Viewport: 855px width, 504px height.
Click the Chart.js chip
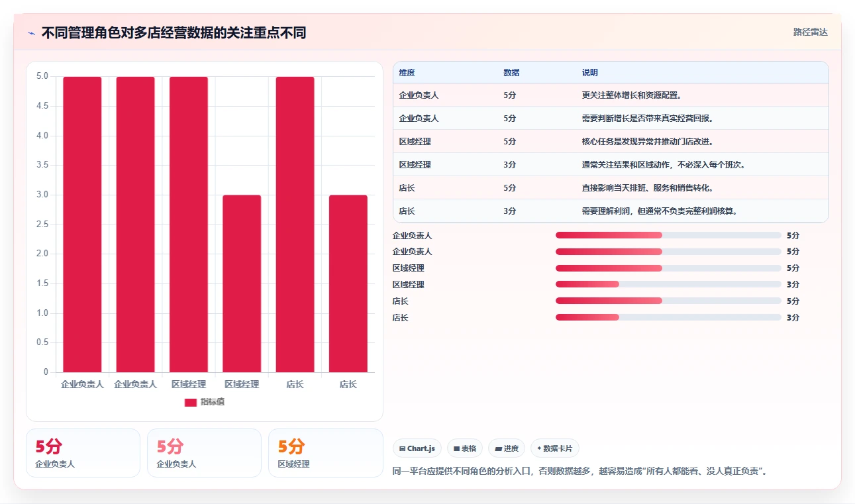click(x=417, y=448)
